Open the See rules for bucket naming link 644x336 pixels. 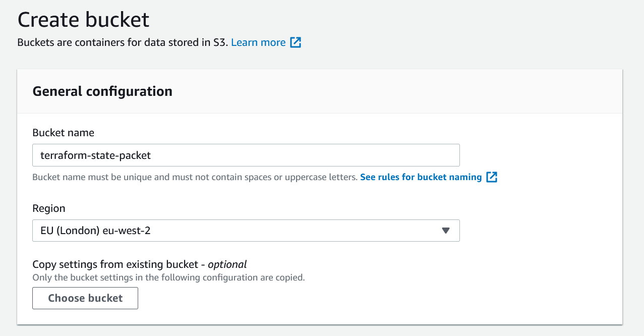pos(421,177)
